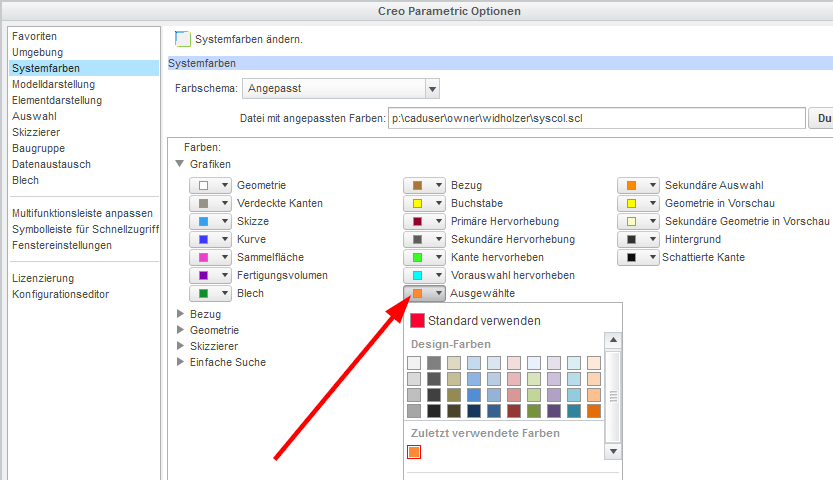Click the custom colors file path field
This screenshot has width=833, height=480.
tap(597, 119)
